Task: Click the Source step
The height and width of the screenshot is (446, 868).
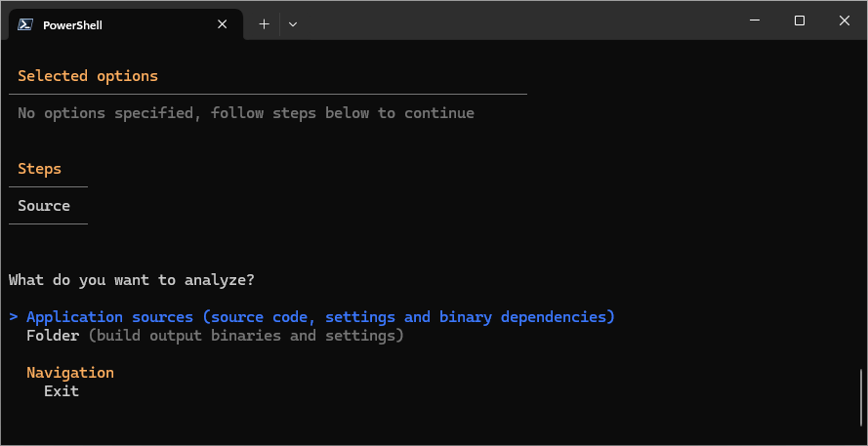Action: [x=44, y=206]
